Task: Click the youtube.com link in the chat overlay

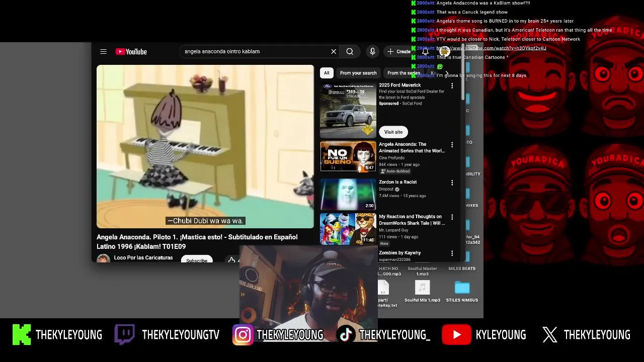Action: pos(492,48)
